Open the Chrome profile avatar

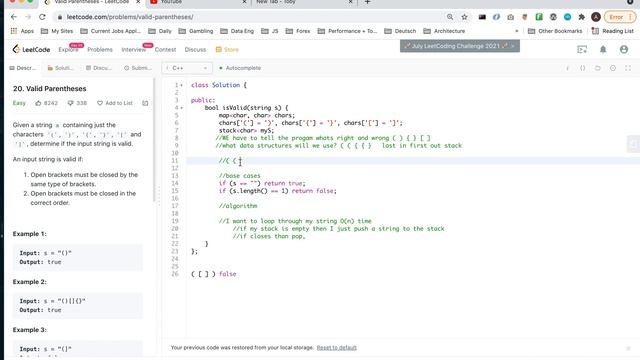point(596,17)
